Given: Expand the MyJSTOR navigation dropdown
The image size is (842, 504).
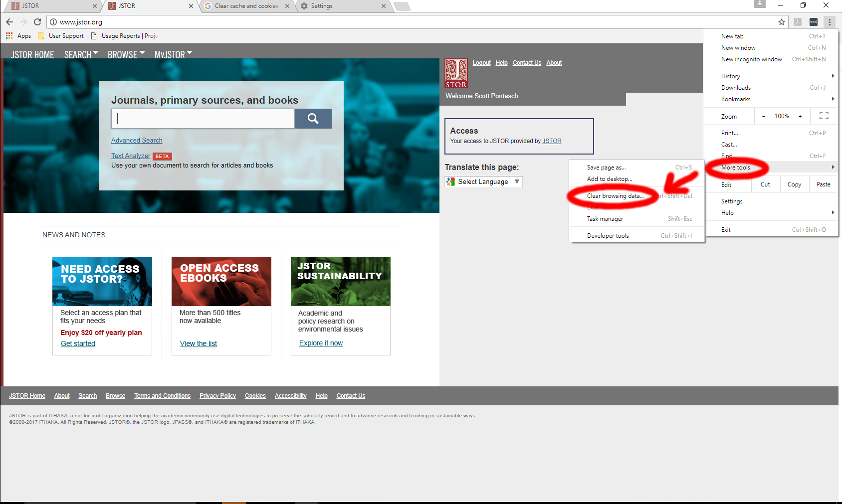Looking at the screenshot, I should [x=173, y=54].
